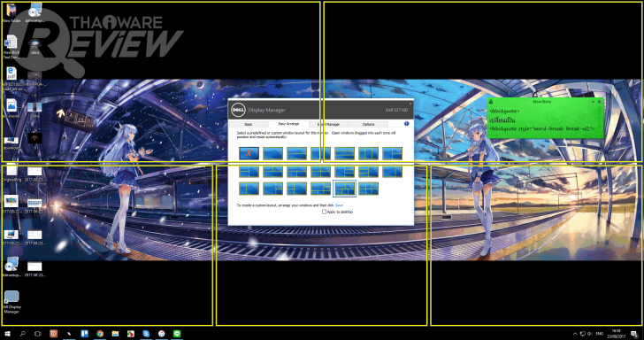Launch Trello from the taskbar

pyautogui.click(x=84, y=334)
